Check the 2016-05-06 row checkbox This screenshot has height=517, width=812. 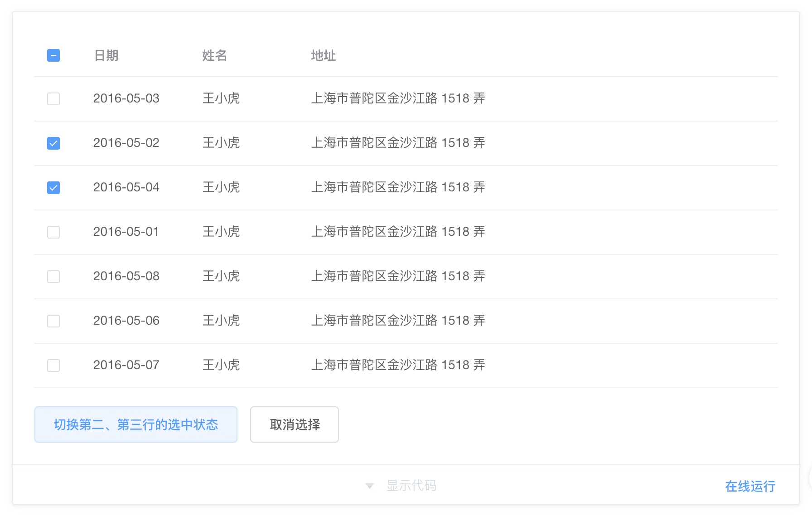[x=53, y=321]
